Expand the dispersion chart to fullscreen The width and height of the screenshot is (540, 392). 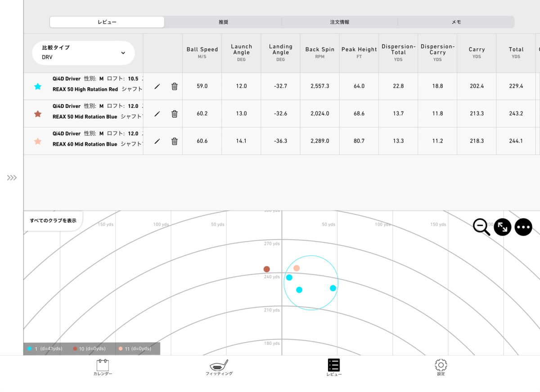(503, 227)
